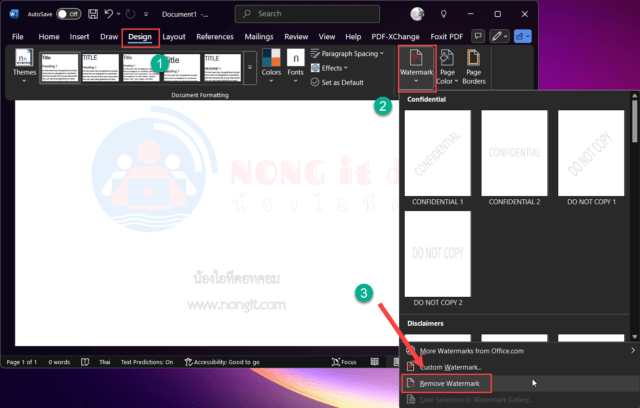Click the Watermark button

416,67
